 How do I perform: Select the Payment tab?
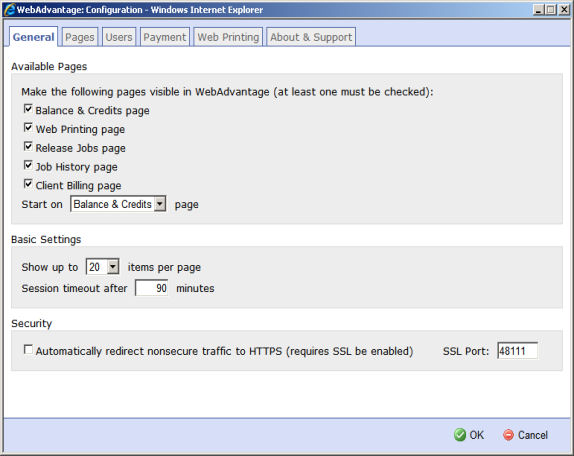click(x=165, y=37)
